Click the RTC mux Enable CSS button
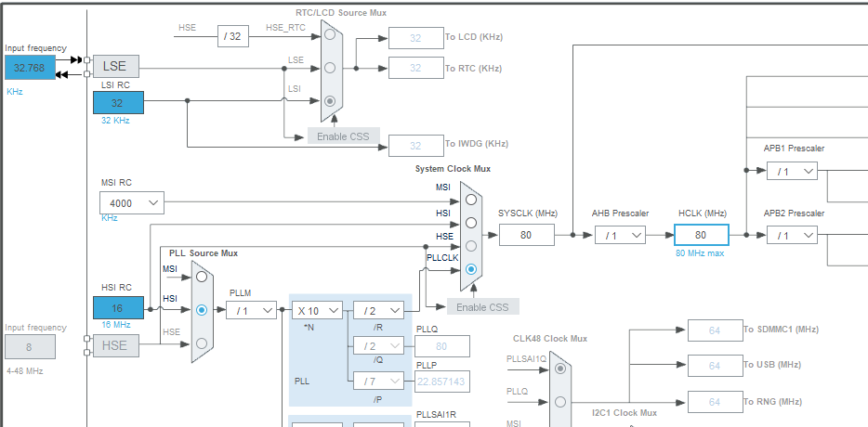 (343, 136)
